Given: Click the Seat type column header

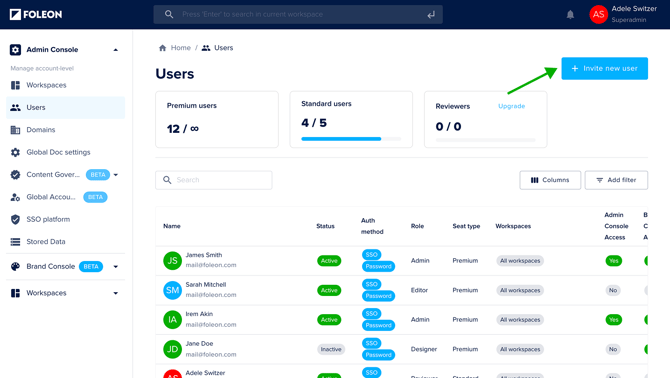Looking at the screenshot, I should [466, 226].
